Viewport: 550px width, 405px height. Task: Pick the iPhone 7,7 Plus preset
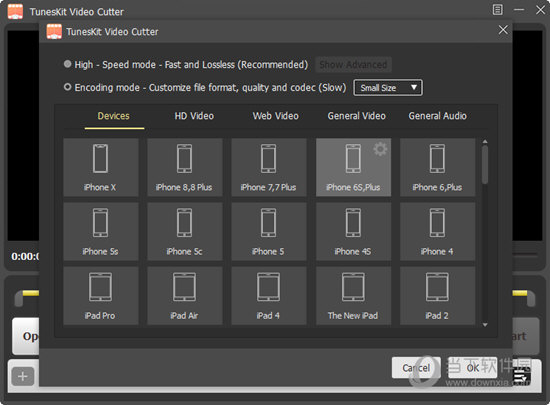269,167
